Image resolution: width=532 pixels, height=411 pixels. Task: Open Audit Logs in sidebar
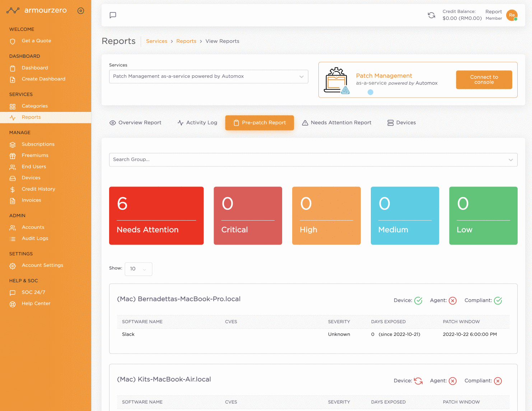tap(35, 238)
